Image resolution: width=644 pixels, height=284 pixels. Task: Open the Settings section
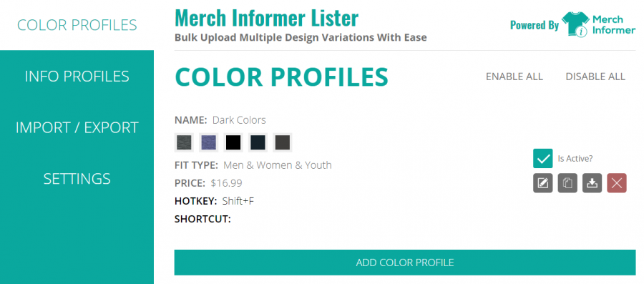coord(77,179)
